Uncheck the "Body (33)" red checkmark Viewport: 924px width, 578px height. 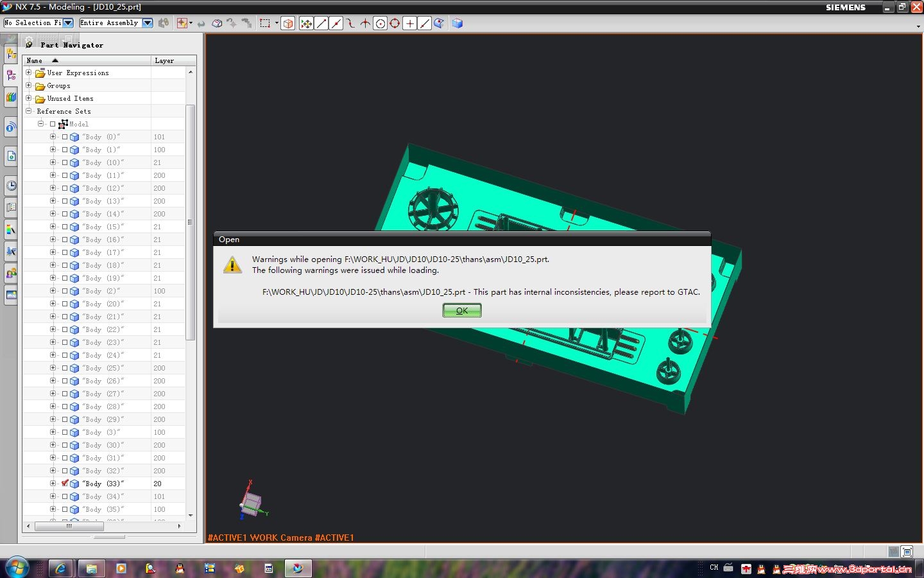click(x=65, y=483)
